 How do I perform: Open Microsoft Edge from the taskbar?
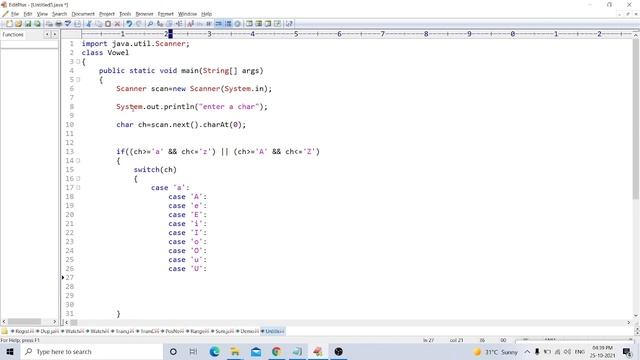click(214, 351)
